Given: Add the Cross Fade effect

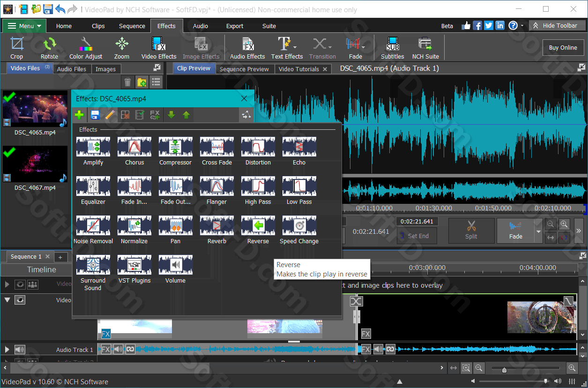Looking at the screenshot, I should 217,151.
